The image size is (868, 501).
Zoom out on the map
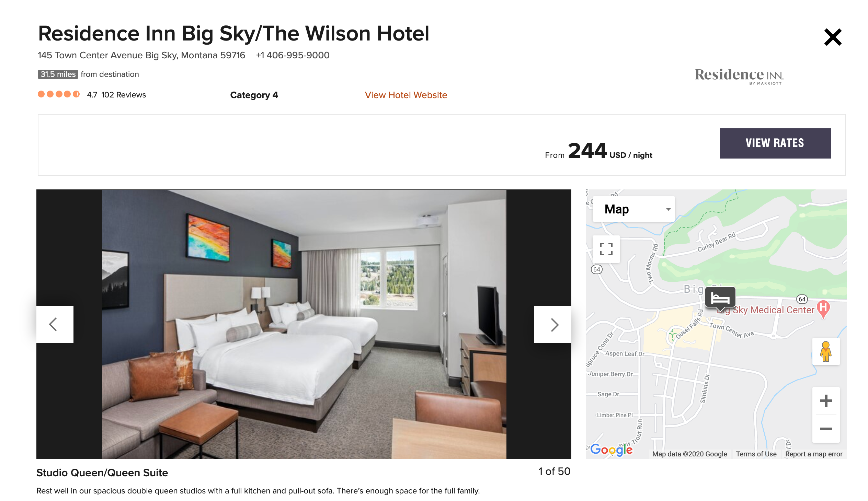tap(825, 429)
